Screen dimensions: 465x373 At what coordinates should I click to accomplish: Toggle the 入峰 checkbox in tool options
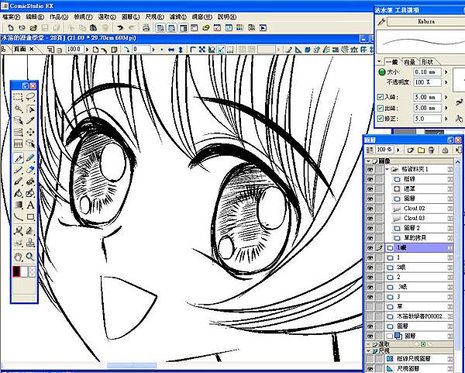point(380,97)
